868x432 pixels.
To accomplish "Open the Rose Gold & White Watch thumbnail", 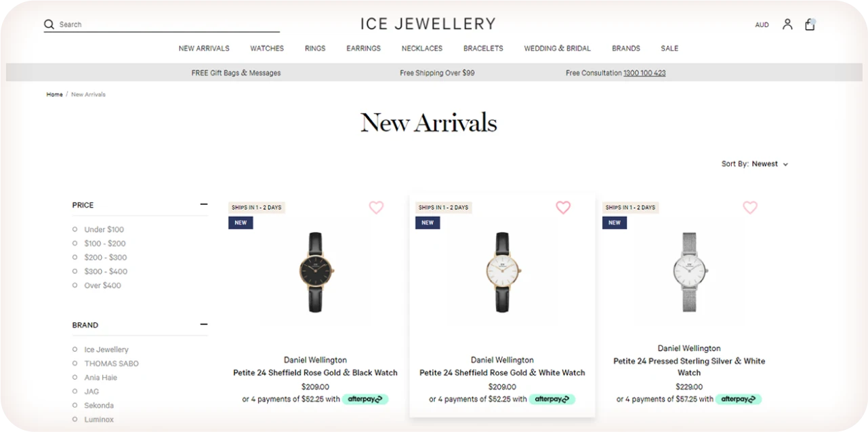I will [x=502, y=272].
